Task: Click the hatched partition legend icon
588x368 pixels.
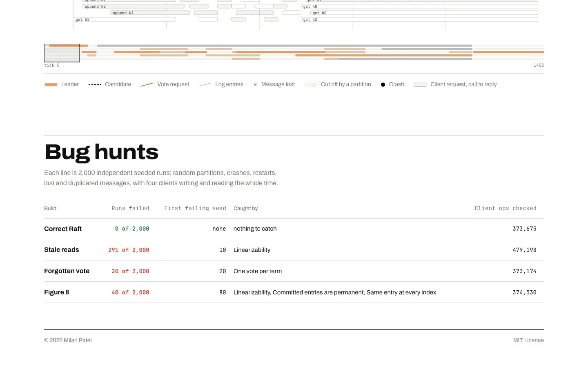Action: pyautogui.click(x=311, y=85)
